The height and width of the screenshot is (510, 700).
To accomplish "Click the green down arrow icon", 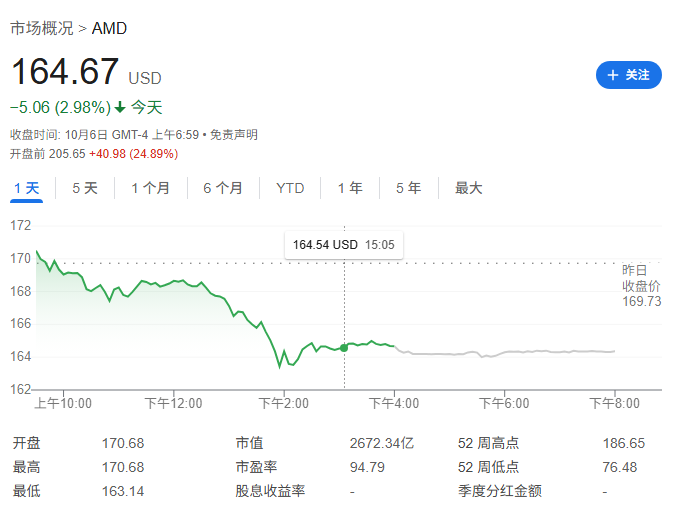I will pos(120,107).
